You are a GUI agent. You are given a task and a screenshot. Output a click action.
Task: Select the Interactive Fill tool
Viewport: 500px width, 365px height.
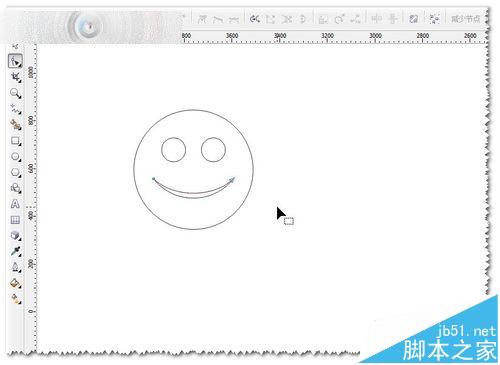[x=15, y=299]
